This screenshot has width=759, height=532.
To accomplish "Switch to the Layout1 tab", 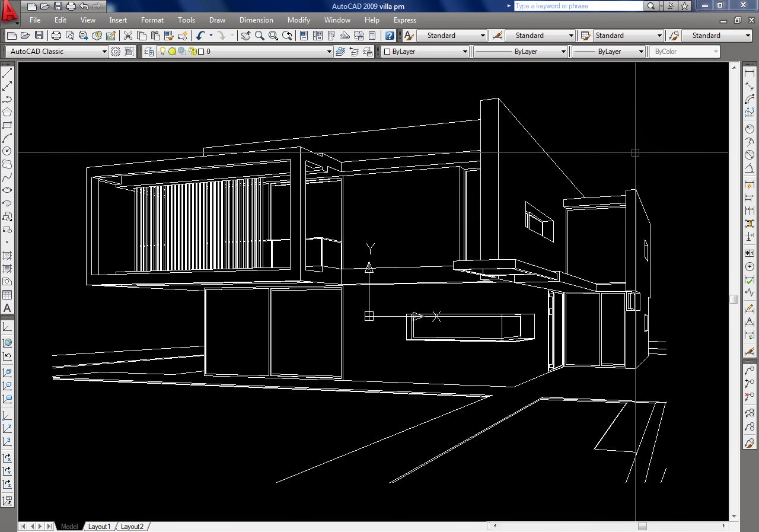I will [100, 526].
